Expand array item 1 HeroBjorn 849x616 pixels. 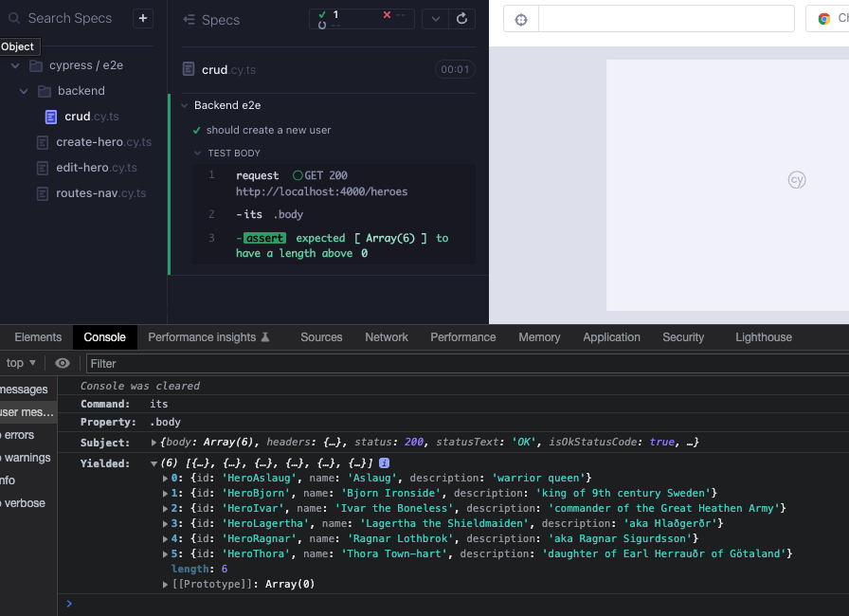[x=165, y=493]
